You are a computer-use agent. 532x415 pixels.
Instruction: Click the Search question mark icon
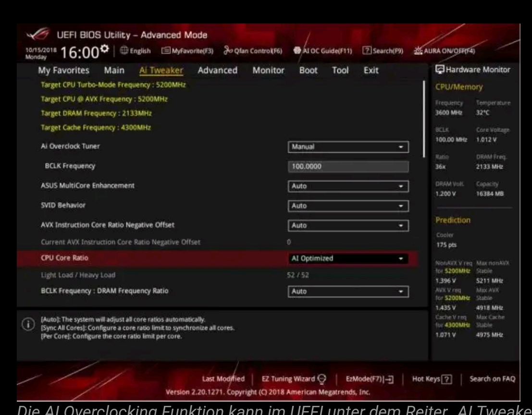coord(367,50)
